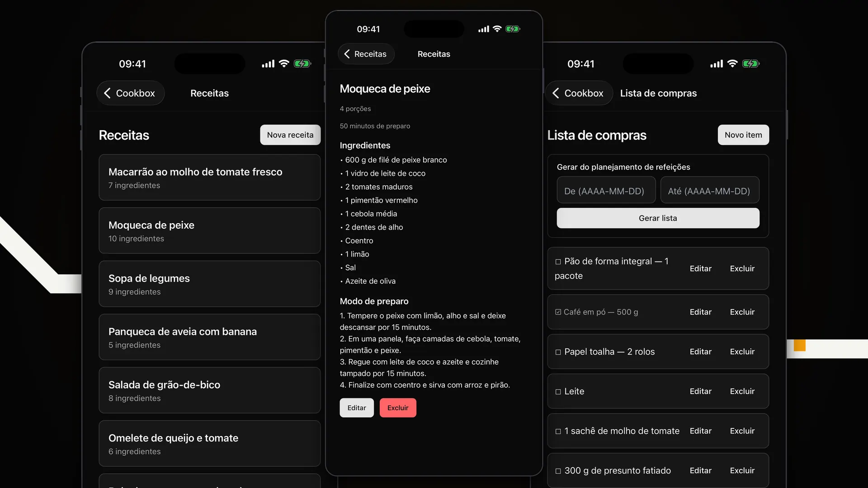Tap the signal bars on the Receitas list phone
The height and width of the screenshot is (488, 868).
(x=268, y=64)
